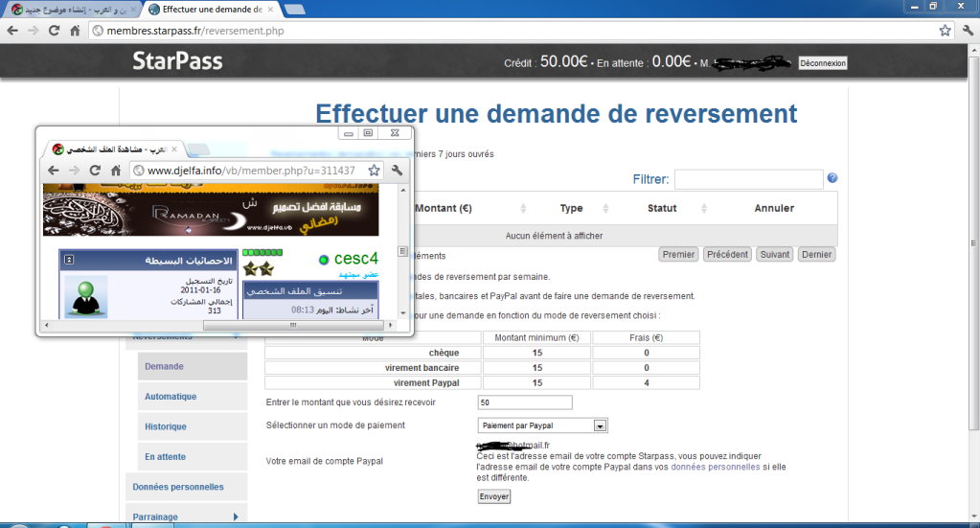Click 'Aucun élément à afficher' text

point(554,236)
